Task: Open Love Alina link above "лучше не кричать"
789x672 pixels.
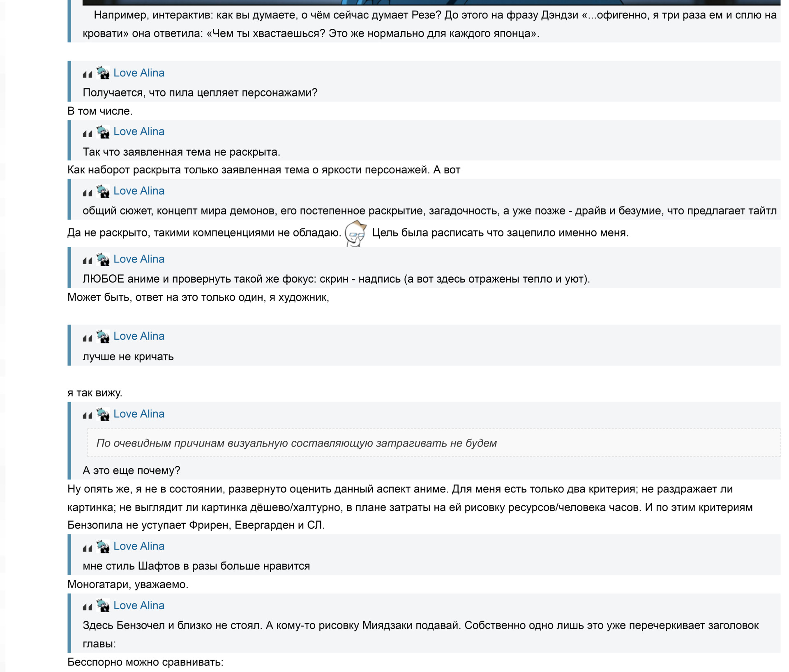Action: (139, 336)
